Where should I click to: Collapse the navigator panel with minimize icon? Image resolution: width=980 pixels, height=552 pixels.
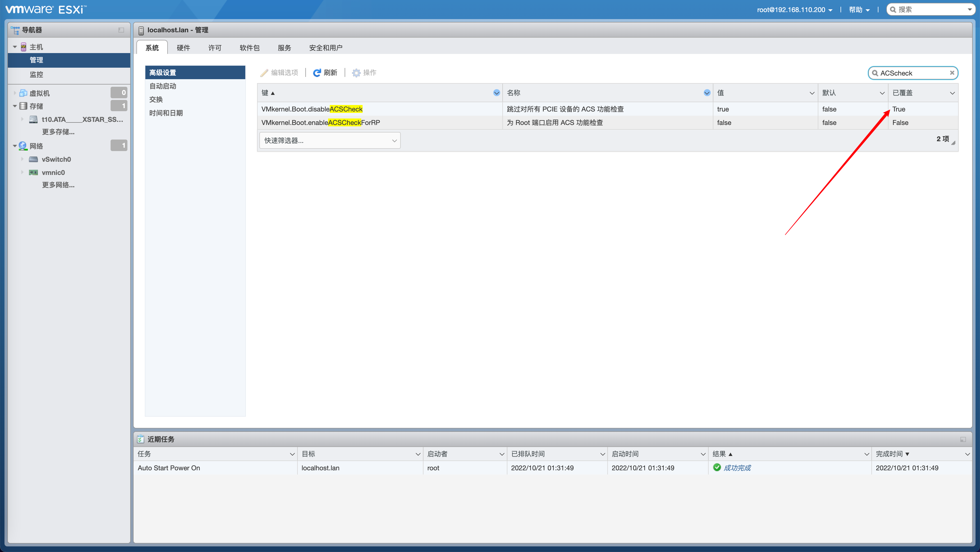pyautogui.click(x=121, y=30)
